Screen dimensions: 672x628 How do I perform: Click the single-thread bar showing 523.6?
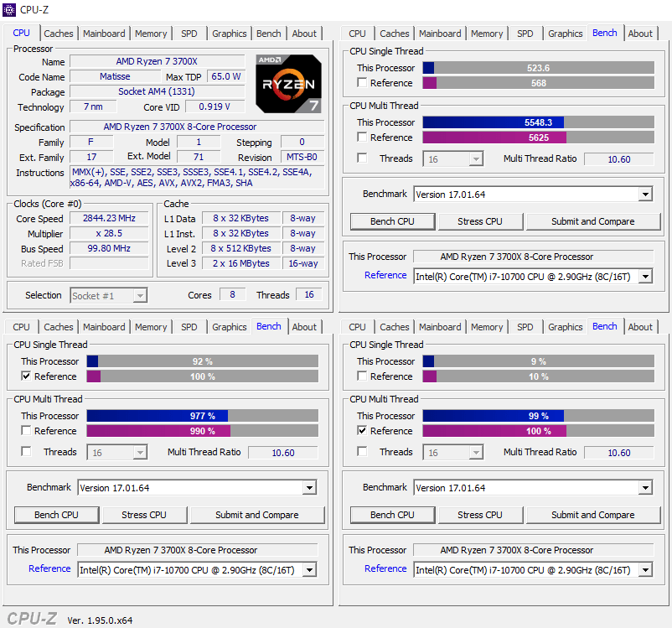point(538,68)
